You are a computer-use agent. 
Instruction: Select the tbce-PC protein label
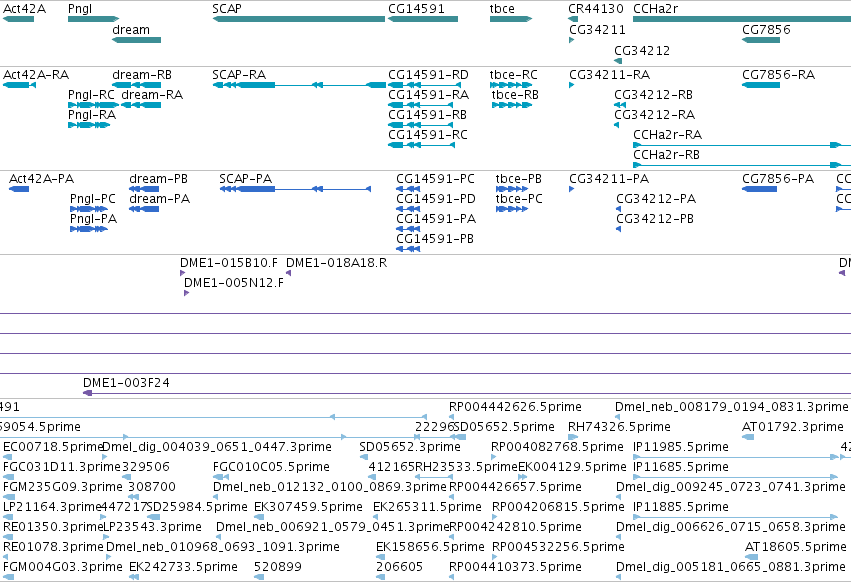point(519,199)
